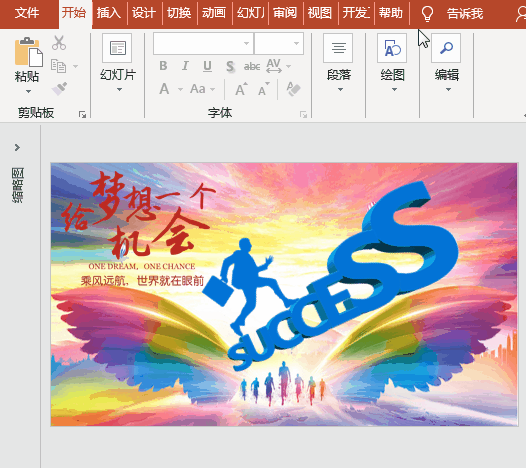526x468 pixels.
Task: Click the text ONE DREAM, ONE CHANCE
Action: [142, 266]
